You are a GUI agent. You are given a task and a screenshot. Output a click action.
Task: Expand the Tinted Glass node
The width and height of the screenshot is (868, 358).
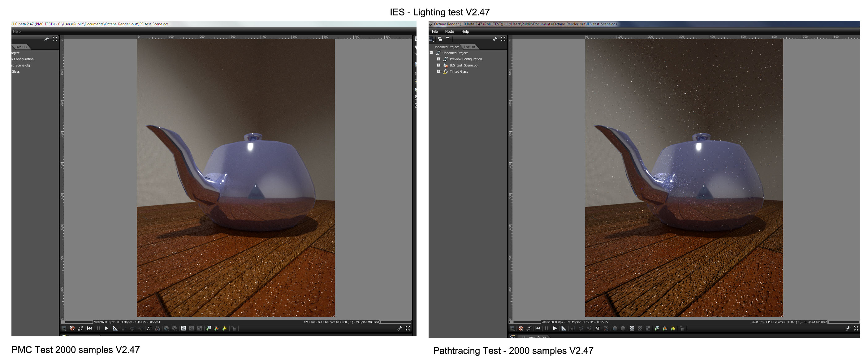[438, 71]
